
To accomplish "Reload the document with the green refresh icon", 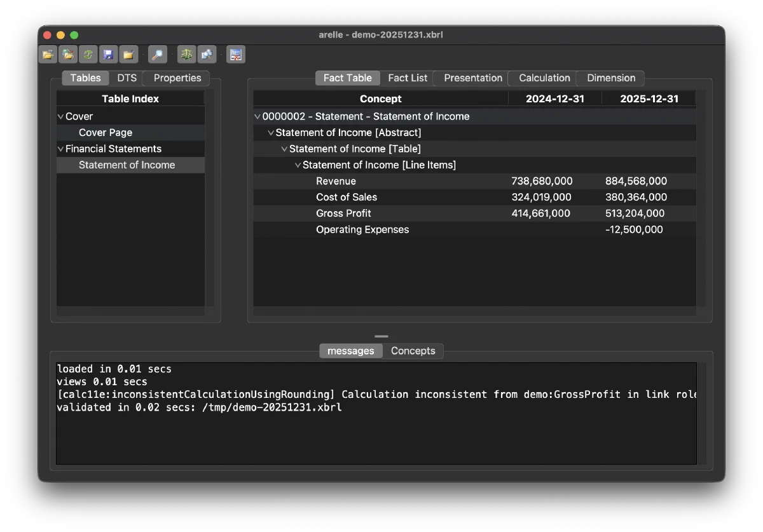I will pos(88,55).
